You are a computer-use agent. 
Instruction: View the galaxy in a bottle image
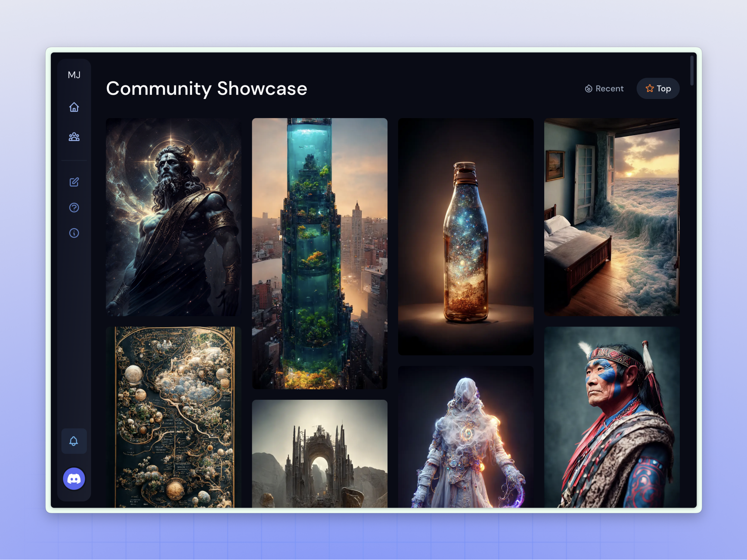tap(465, 236)
